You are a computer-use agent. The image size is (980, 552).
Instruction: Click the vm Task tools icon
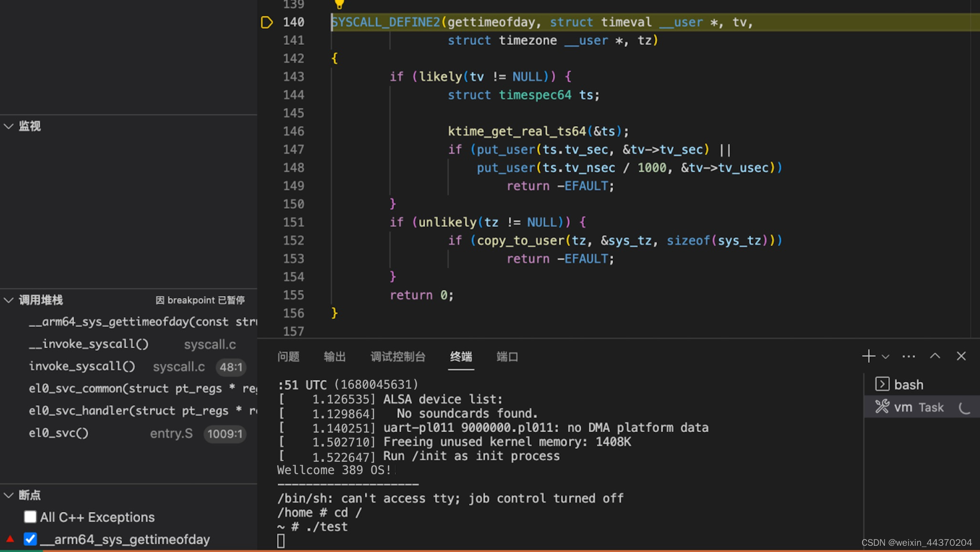[x=882, y=407]
